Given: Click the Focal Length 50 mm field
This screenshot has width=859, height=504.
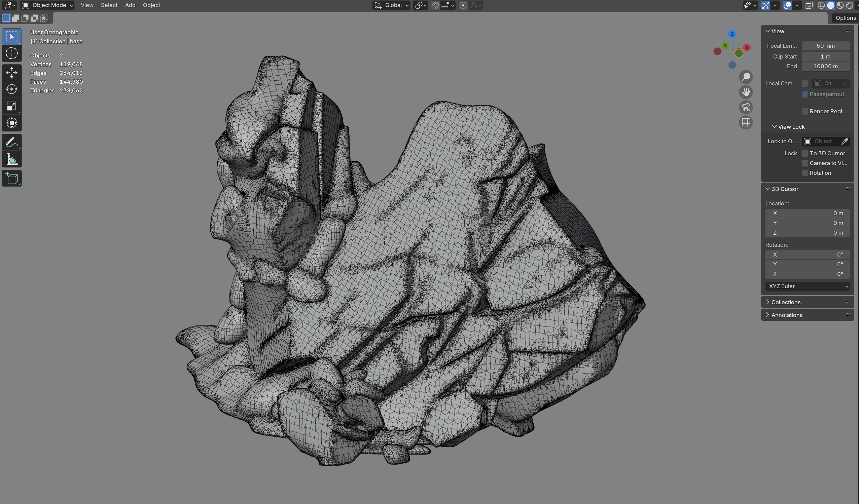Looking at the screenshot, I should pos(825,46).
